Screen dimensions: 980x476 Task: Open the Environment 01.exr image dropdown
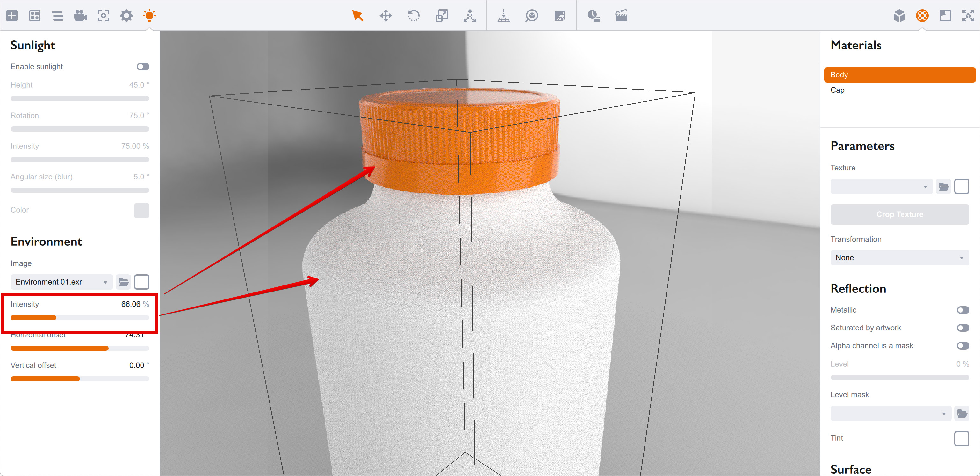pos(61,282)
